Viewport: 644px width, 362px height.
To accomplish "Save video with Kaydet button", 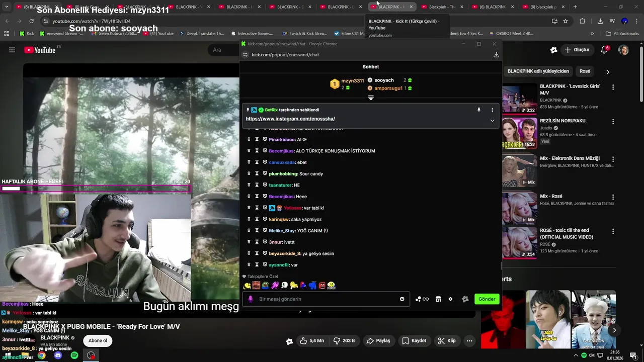I will coord(414,341).
